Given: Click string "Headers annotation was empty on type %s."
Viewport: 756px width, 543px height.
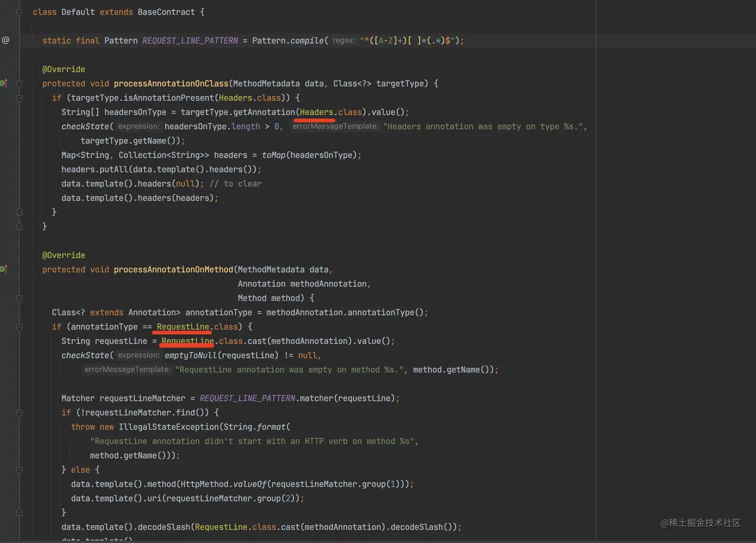Looking at the screenshot, I should click(x=483, y=126).
